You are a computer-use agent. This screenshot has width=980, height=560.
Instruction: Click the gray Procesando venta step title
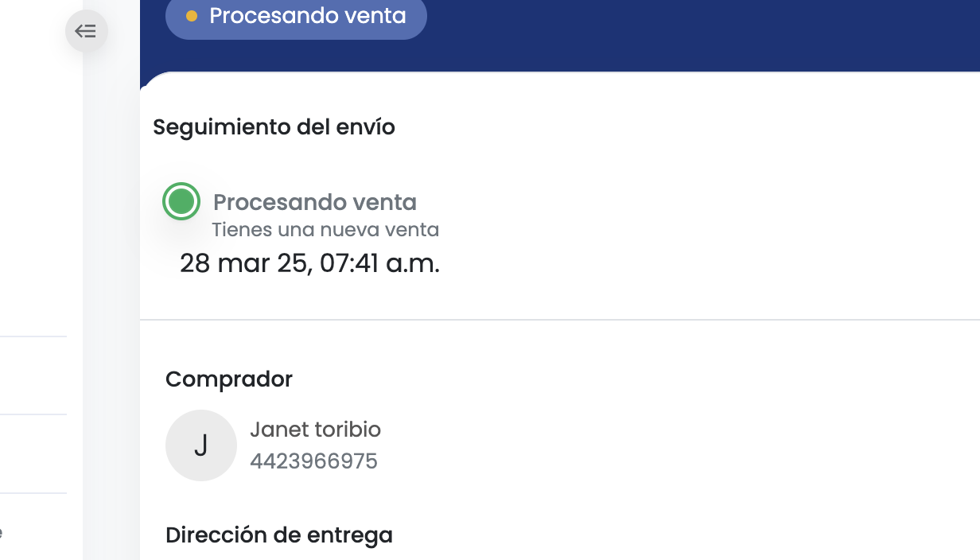315,202
